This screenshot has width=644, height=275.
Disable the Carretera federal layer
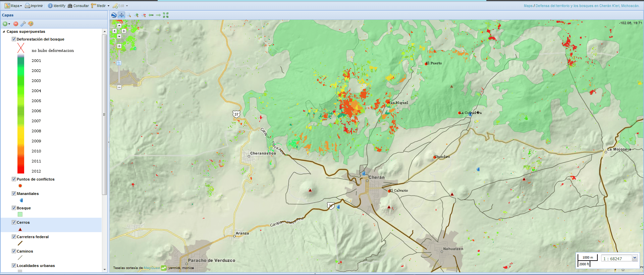[14, 237]
